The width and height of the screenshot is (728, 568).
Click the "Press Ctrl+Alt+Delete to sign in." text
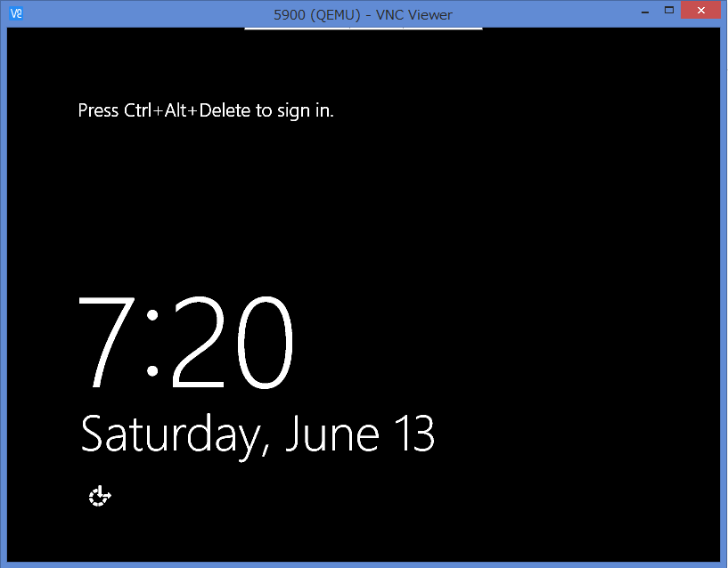206,111
